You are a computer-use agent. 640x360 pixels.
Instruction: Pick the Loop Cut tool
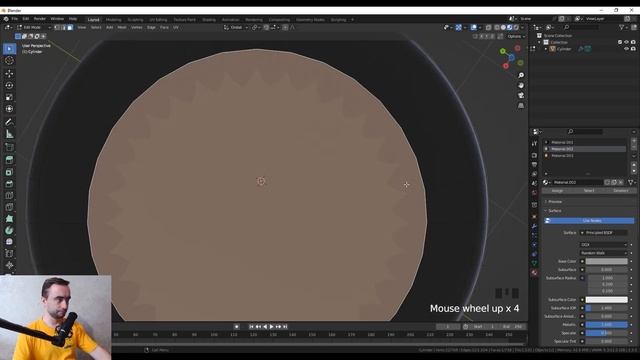(x=9, y=196)
